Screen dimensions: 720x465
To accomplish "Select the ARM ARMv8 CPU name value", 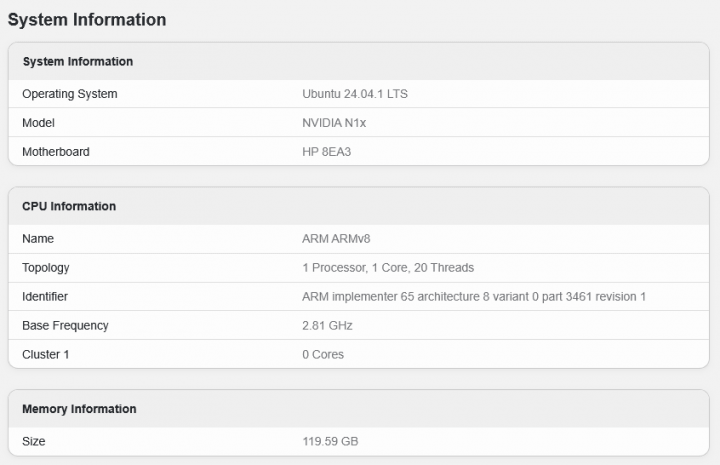I will click(336, 239).
